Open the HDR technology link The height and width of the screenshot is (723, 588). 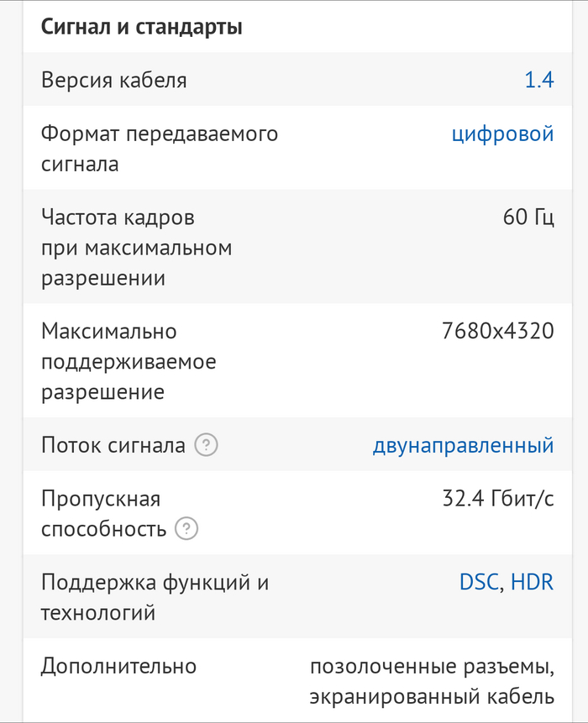click(533, 582)
